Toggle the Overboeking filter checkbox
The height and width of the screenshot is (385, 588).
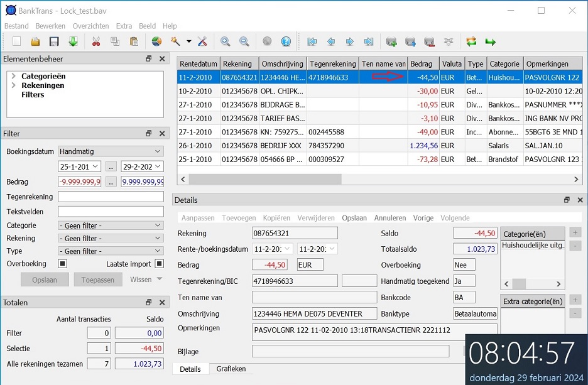tap(62, 264)
